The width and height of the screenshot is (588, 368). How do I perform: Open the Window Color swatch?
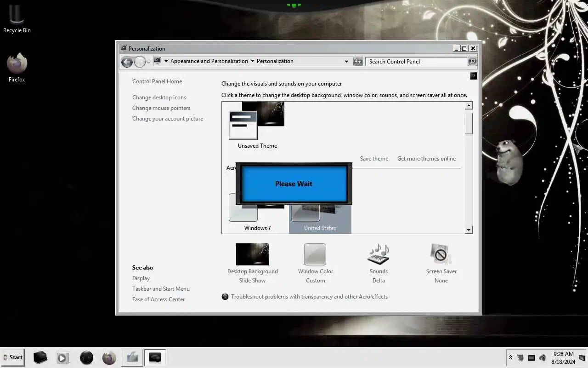coord(315,254)
